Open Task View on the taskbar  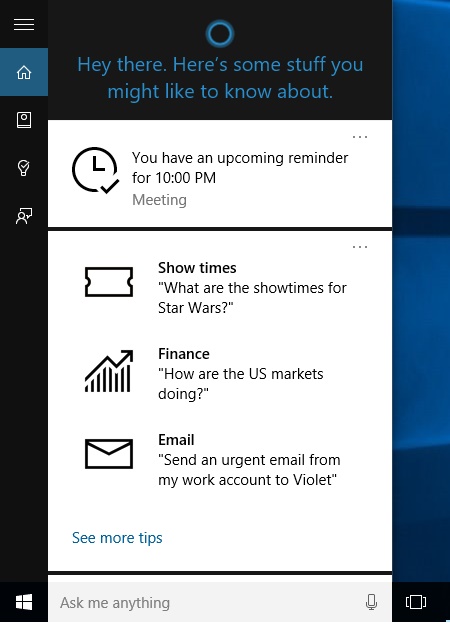[416, 602]
